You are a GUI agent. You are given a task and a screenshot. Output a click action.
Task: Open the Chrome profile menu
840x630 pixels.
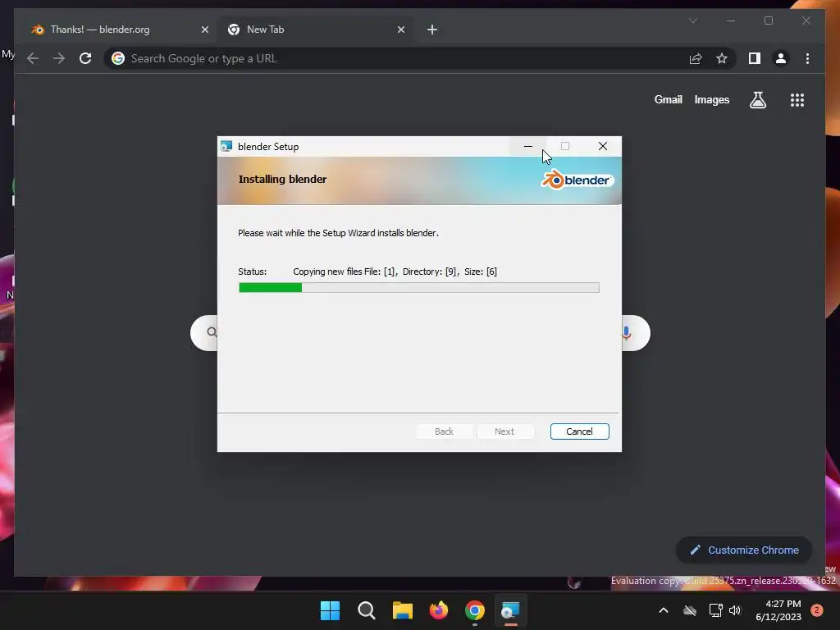pyautogui.click(x=781, y=58)
